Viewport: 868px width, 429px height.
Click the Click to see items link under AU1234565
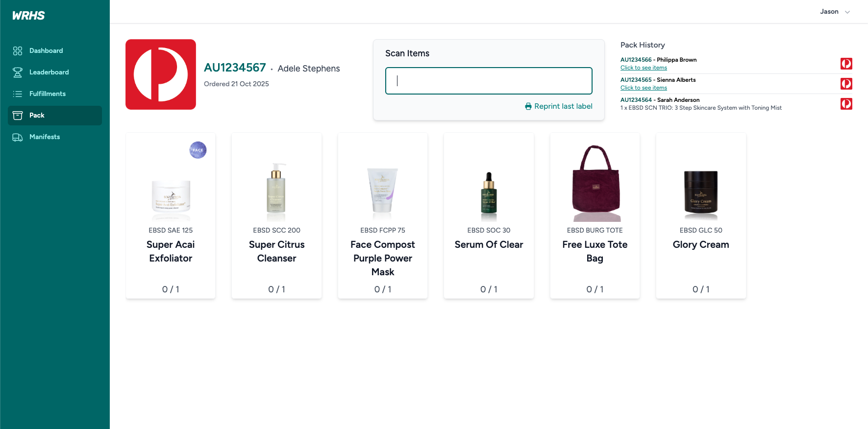click(644, 88)
